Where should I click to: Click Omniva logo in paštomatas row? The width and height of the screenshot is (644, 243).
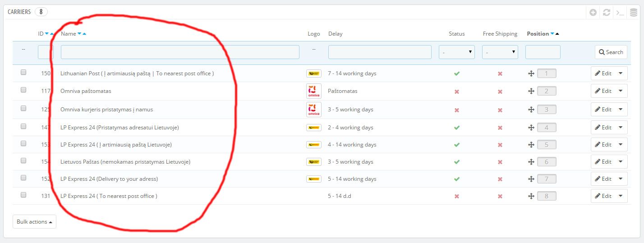tap(314, 91)
